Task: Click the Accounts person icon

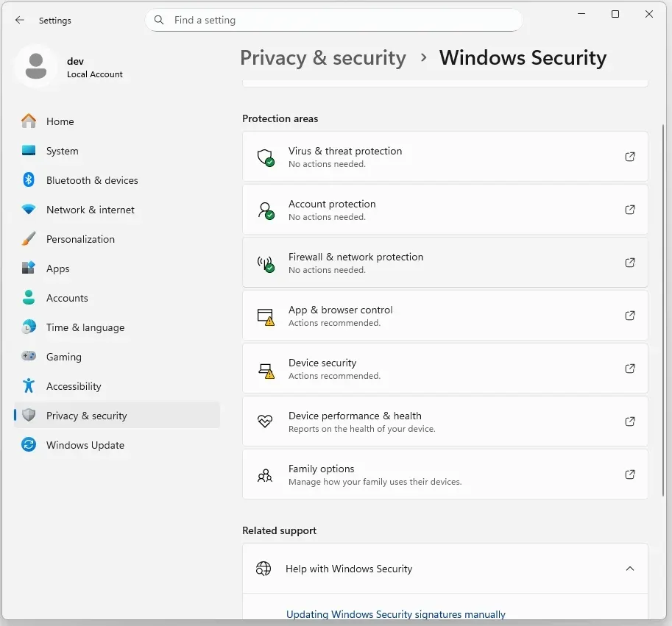Action: click(x=29, y=298)
